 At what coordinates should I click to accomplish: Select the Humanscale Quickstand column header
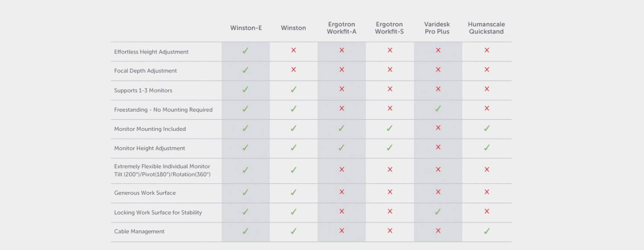click(486, 28)
